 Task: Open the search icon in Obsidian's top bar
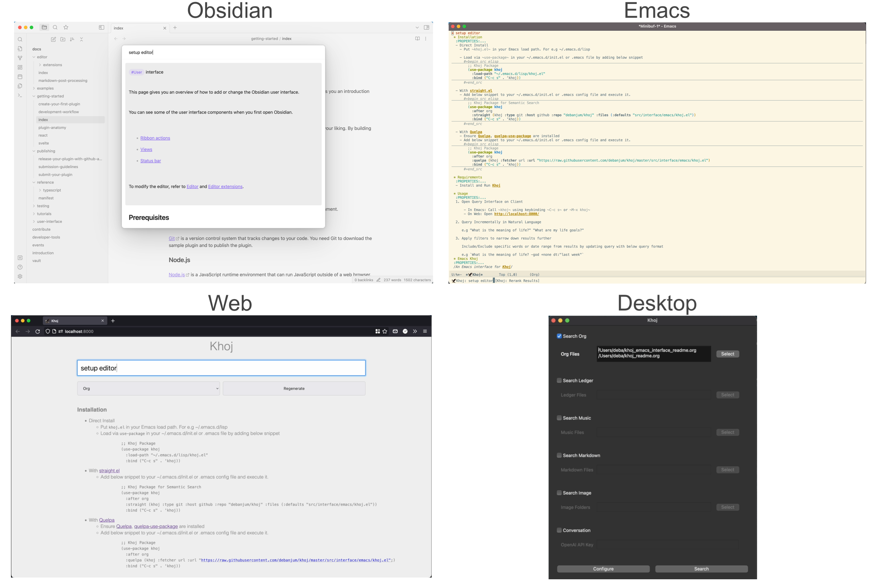55,27
